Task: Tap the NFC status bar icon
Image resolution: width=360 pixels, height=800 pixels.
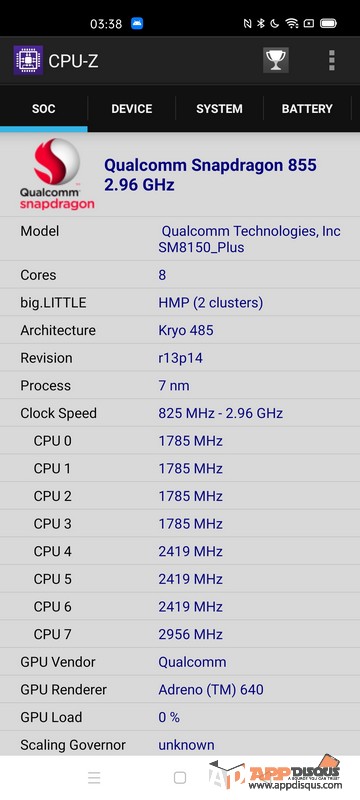Action: (x=248, y=23)
